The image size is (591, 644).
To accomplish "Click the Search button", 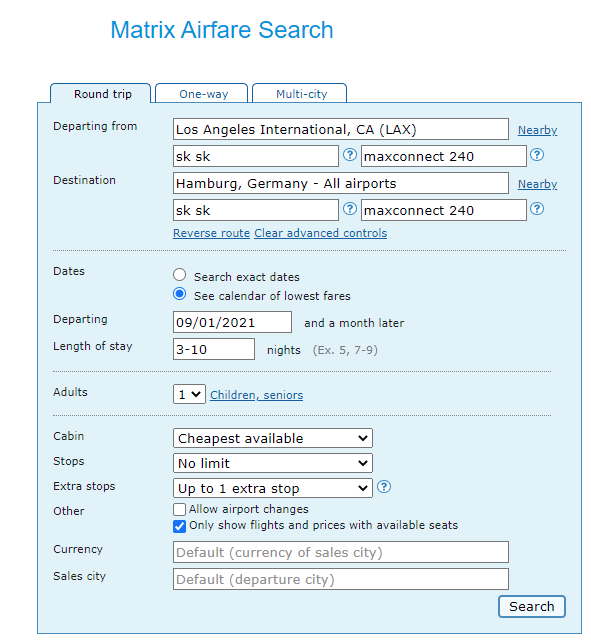I will [532, 606].
